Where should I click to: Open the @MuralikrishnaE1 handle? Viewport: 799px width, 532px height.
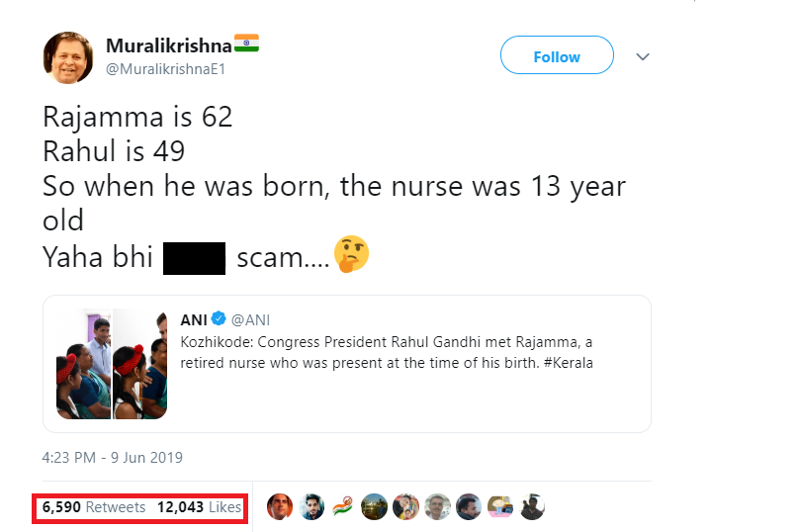pos(165,69)
